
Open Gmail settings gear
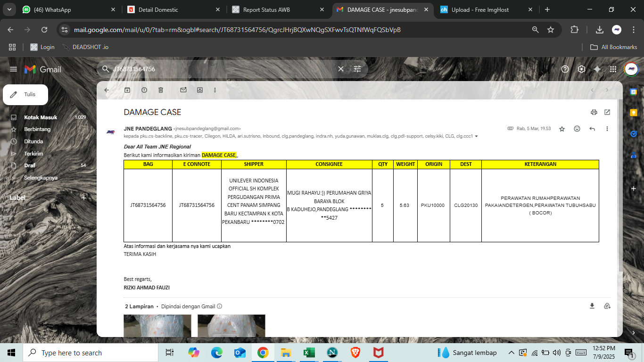point(581,69)
